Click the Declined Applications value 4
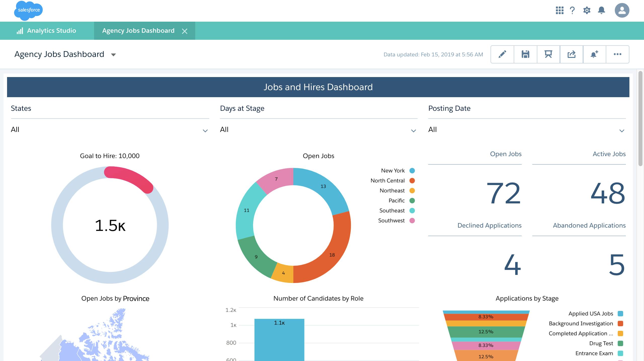 [x=513, y=265]
